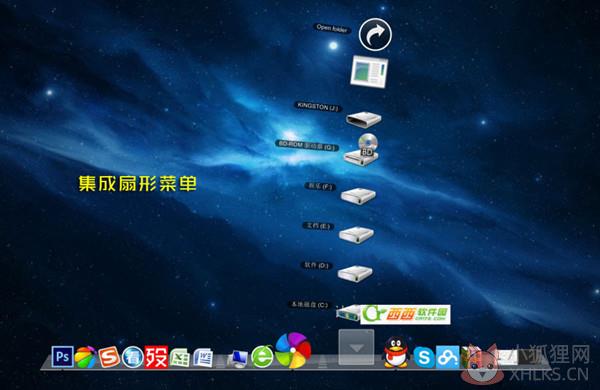This screenshot has width=600, height=390.
Task: Open the KINGSTON (J:) drive
Action: click(364, 119)
